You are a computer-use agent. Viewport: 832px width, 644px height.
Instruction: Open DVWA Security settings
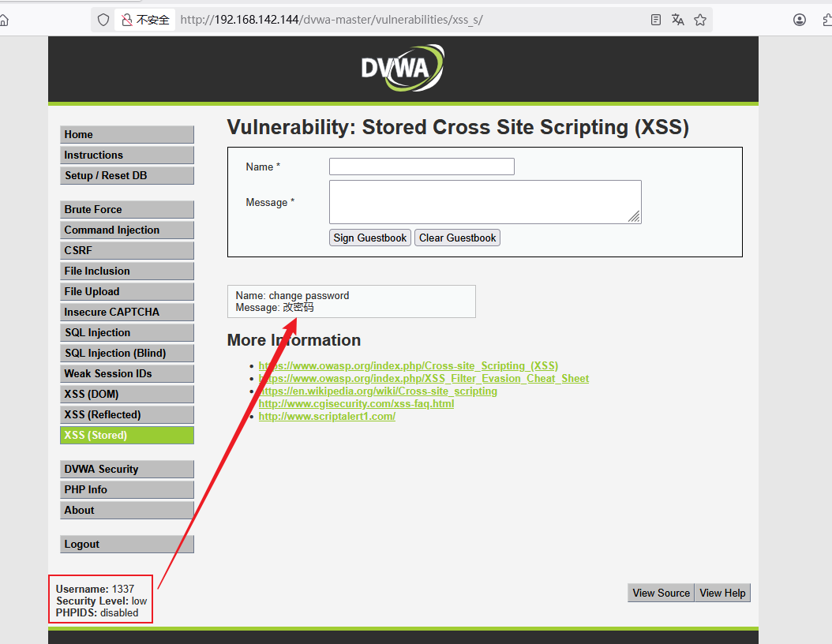(x=127, y=469)
